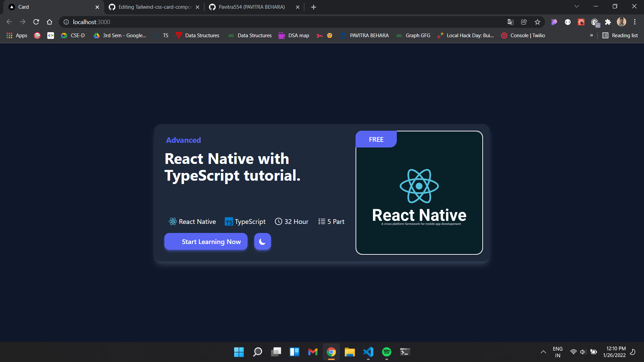Open the Extensions puzzle icon

(x=608, y=22)
